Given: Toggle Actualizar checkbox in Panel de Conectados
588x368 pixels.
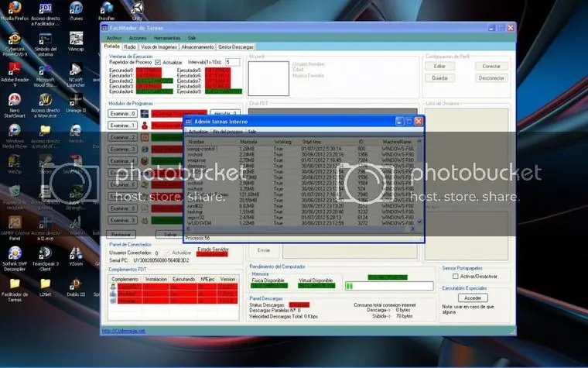Looking at the screenshot, I should (x=168, y=253).
